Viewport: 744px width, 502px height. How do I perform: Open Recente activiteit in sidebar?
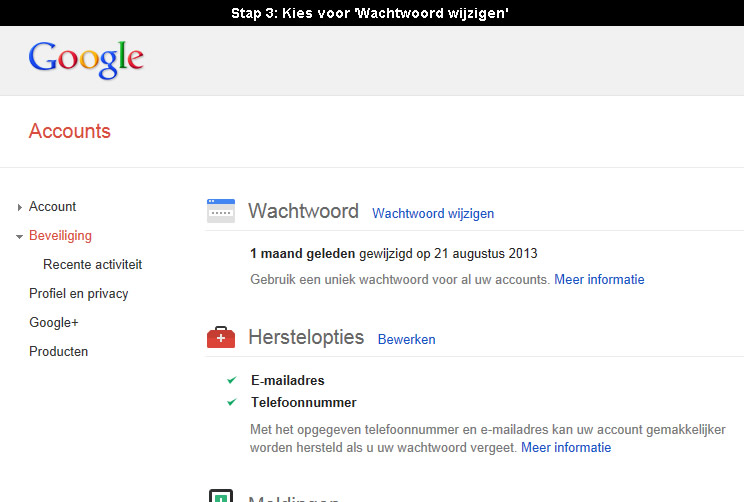(93, 264)
